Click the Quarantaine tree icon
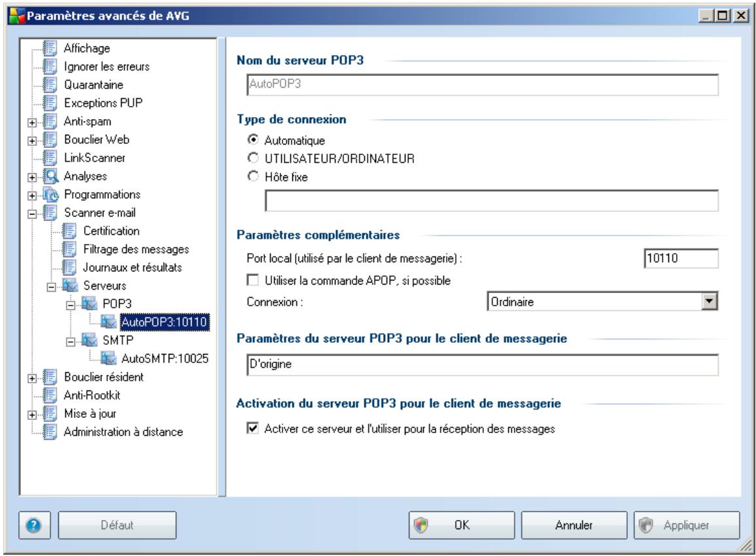Viewport: 756px width, 556px height. pos(50,85)
